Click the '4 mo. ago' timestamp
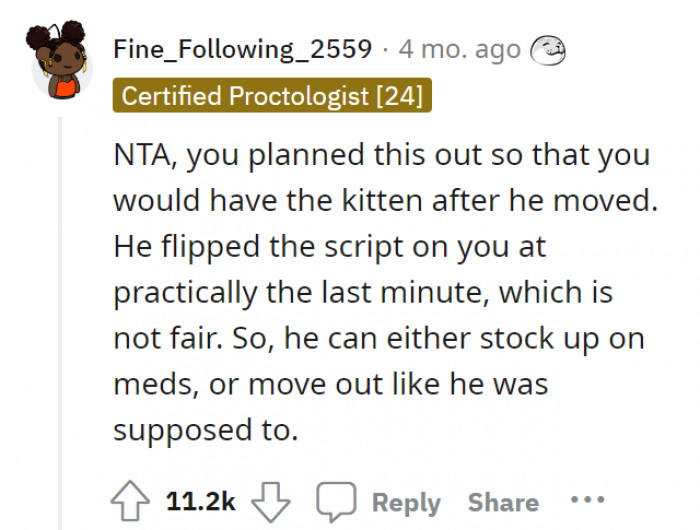 tap(459, 49)
